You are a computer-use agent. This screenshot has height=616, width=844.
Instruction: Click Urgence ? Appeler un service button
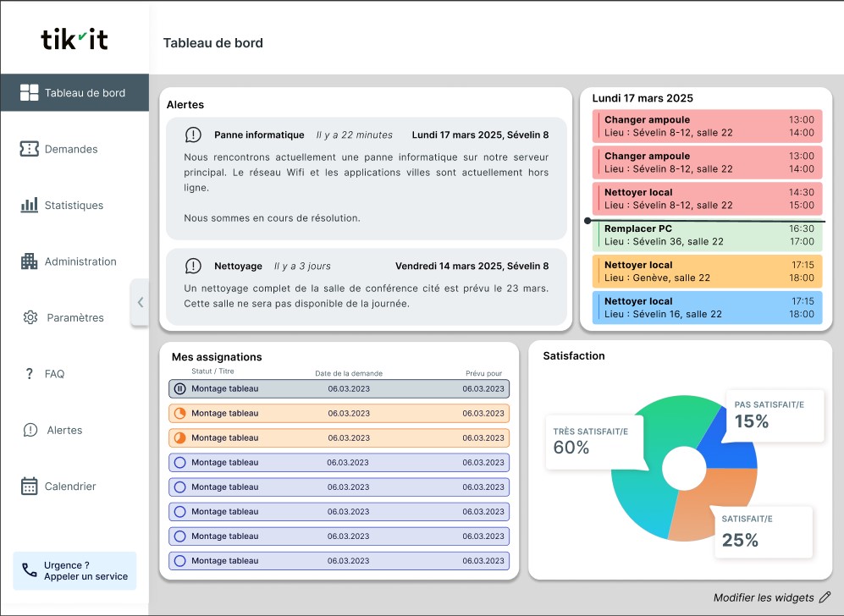coord(74,570)
